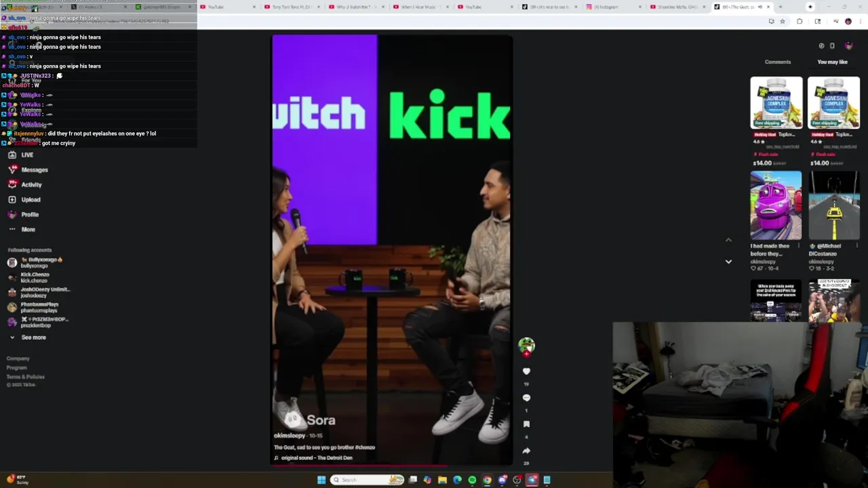
Task: Switch to the You may like tab
Action: point(833,62)
